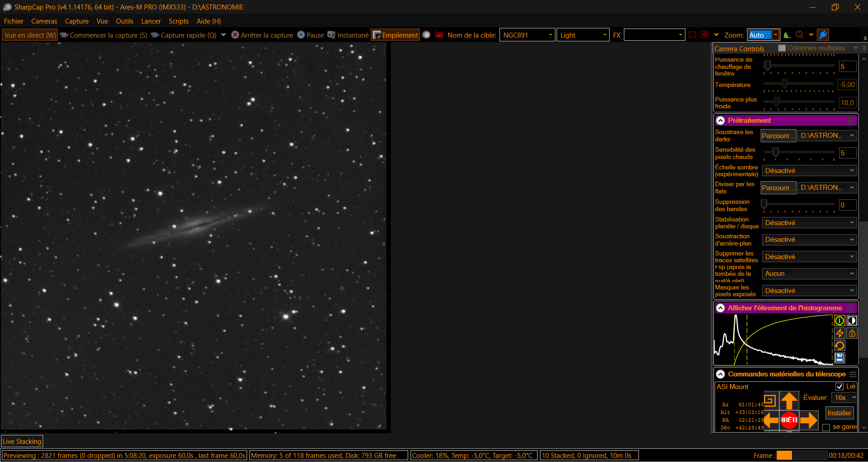Open the Fichier menu

coord(14,21)
